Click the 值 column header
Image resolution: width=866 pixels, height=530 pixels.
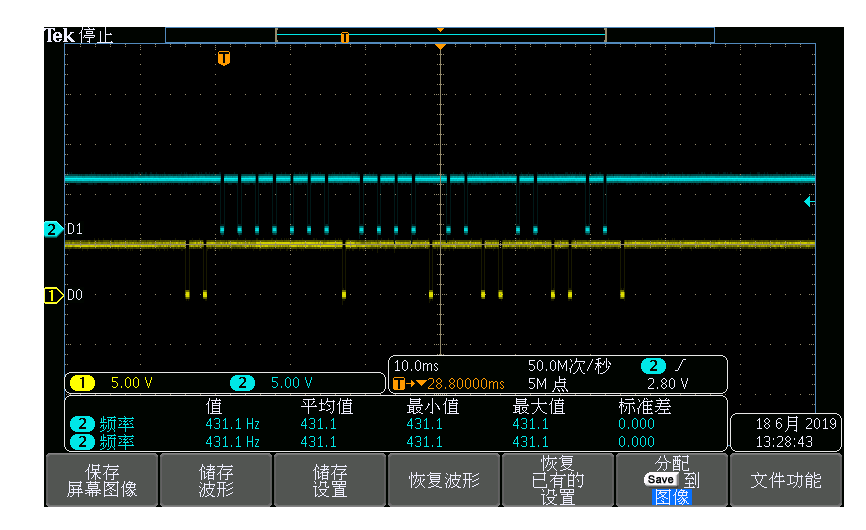[x=214, y=407]
